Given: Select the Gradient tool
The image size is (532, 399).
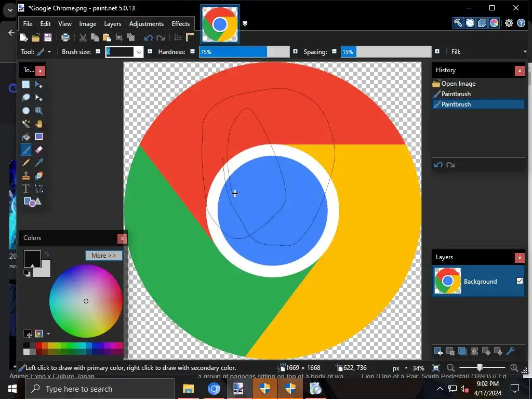Looking at the screenshot, I should tap(38, 137).
